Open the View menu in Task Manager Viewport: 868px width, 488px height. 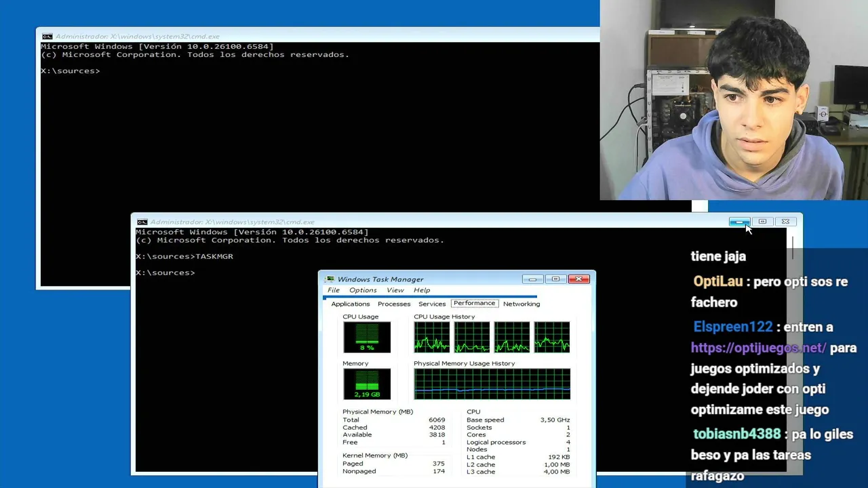pyautogui.click(x=395, y=290)
